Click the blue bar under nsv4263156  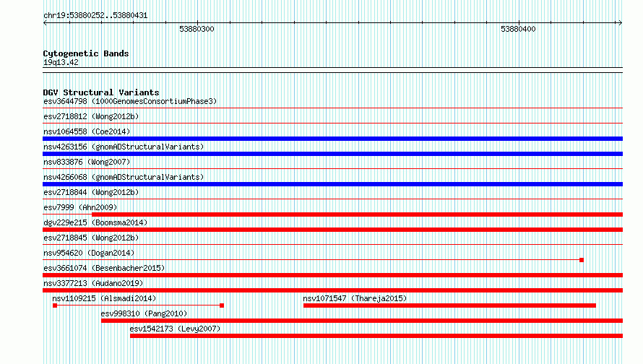[x=332, y=154]
